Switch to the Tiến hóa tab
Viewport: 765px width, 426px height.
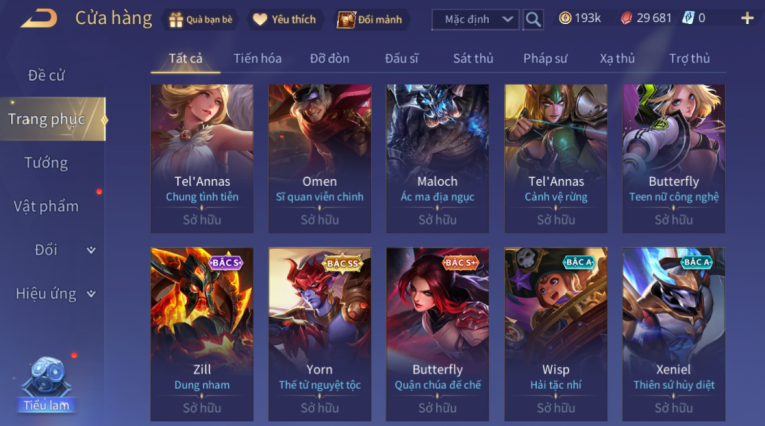[x=258, y=59]
